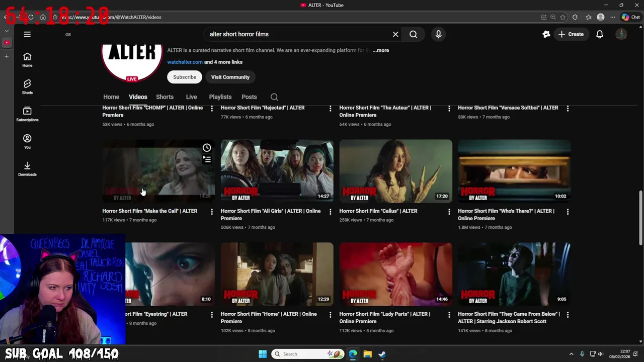Play the Who's There thumbnail
644x362 pixels.
[514, 171]
